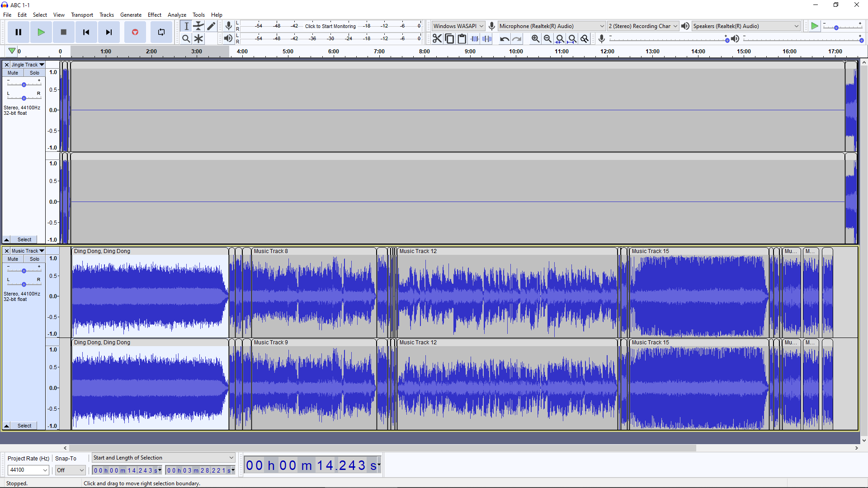
Task: Open the Generate menu
Action: 131,15
